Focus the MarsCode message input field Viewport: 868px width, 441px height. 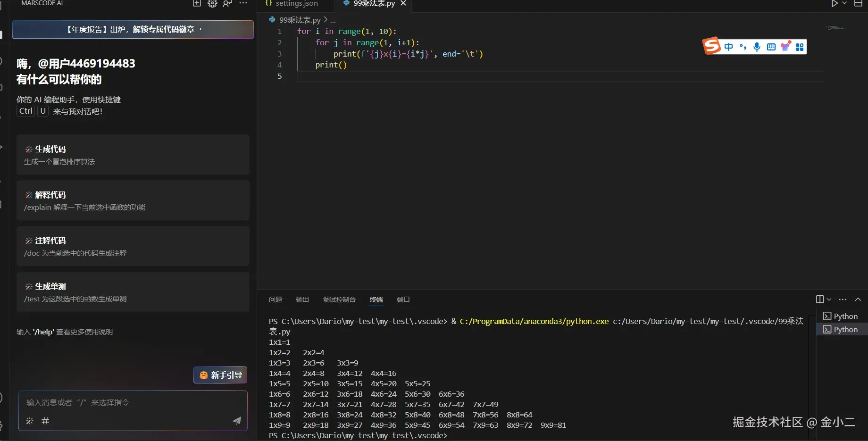132,402
